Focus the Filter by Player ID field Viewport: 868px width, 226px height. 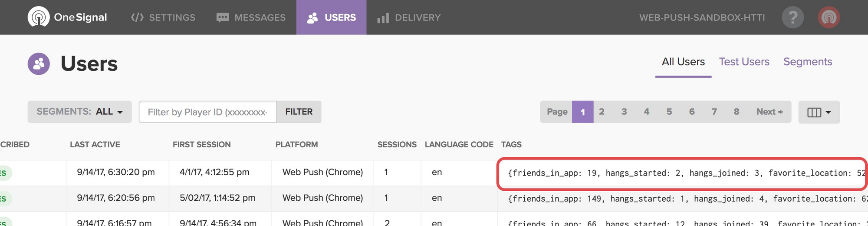click(207, 112)
